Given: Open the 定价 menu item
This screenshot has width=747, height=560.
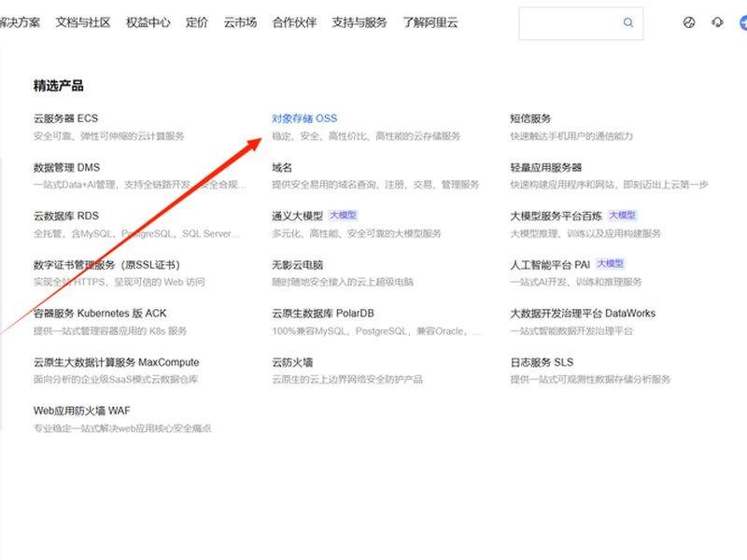Looking at the screenshot, I should (197, 22).
